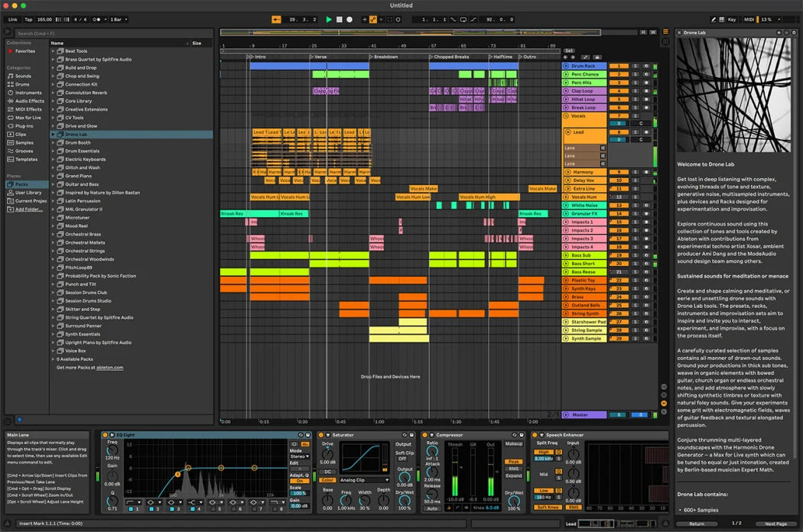Image resolution: width=803 pixels, height=532 pixels.
Task: Select the Grand Piano pack in browser list
Action: tap(79, 176)
